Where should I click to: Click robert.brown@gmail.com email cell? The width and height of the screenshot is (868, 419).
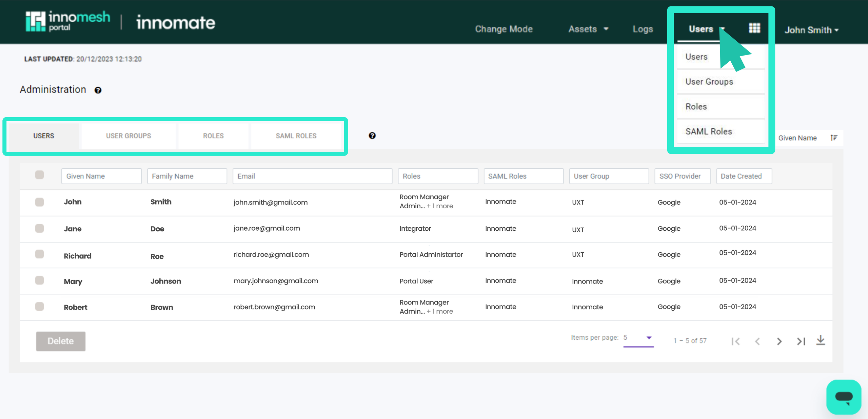[274, 307]
